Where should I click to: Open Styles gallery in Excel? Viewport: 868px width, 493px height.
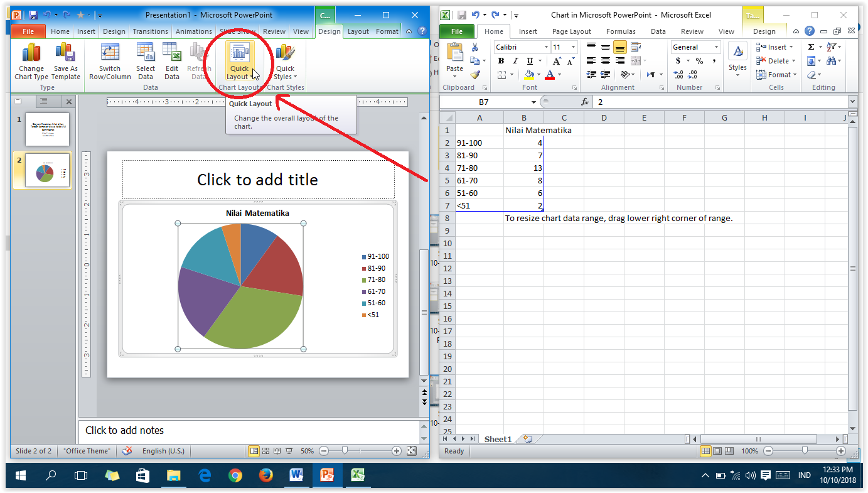737,61
